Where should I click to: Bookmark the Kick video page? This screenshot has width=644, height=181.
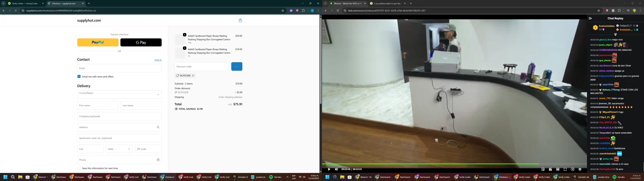click(x=598, y=11)
